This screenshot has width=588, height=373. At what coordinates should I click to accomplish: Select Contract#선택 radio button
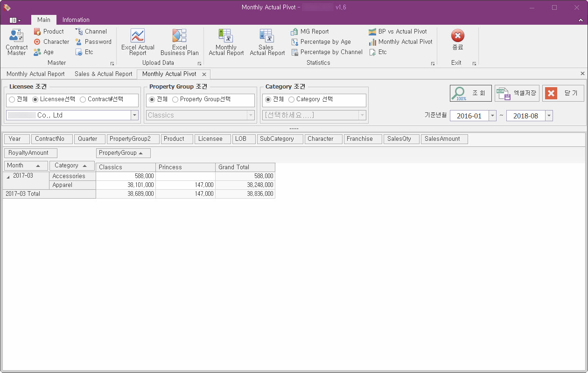coord(102,99)
